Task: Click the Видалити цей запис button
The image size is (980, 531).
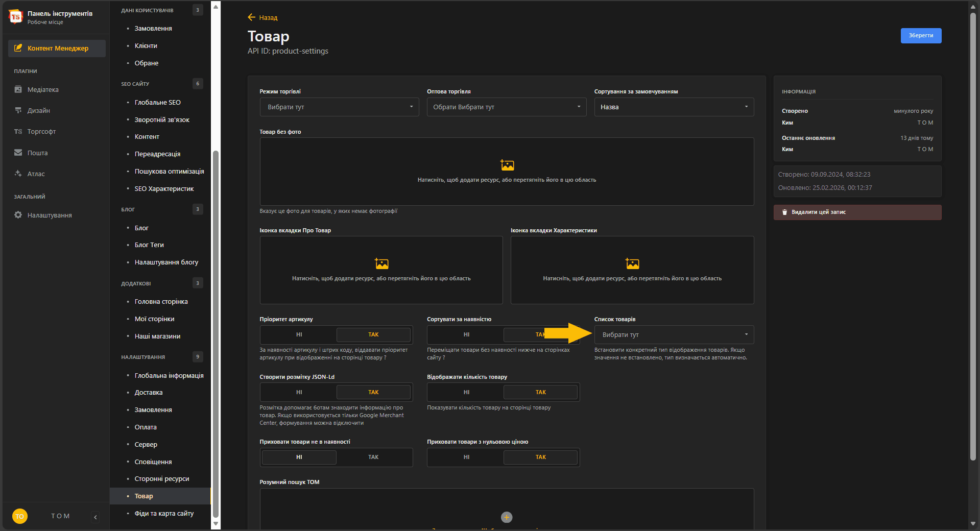Action: [x=857, y=212]
